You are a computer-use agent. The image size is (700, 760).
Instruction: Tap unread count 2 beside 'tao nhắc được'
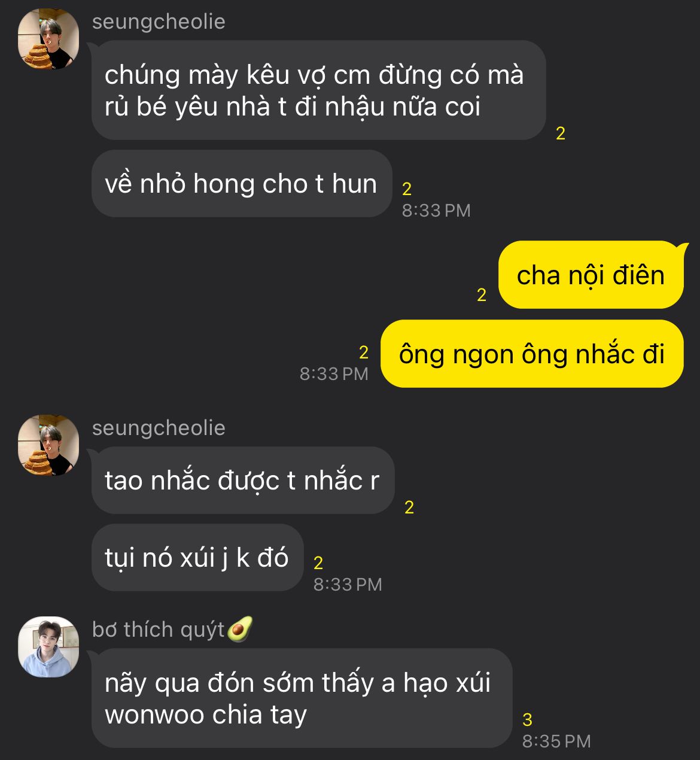409,507
